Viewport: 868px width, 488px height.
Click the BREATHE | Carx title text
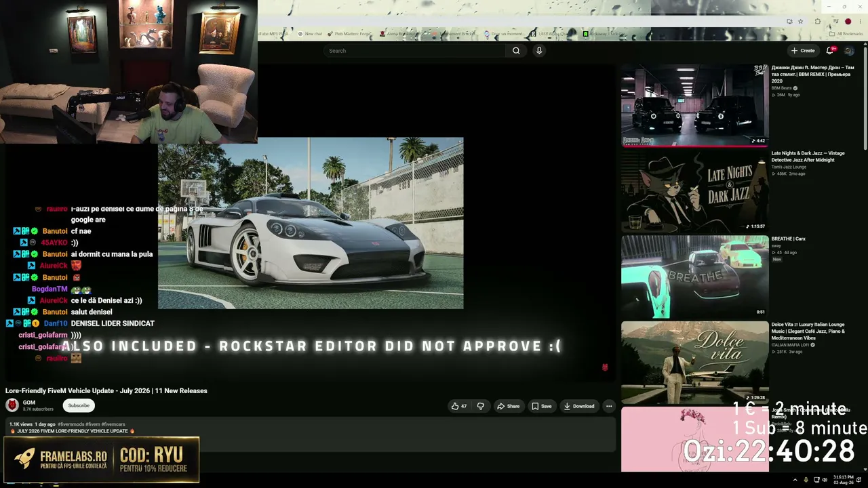788,239
